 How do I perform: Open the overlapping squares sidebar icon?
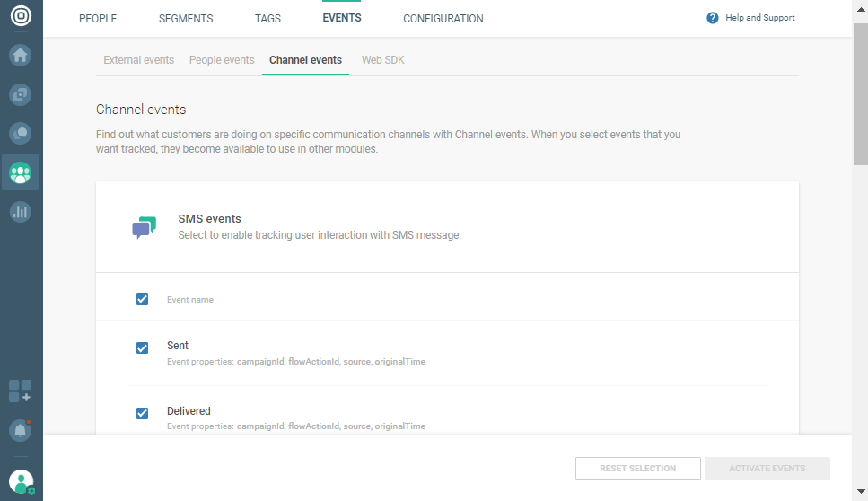[21, 94]
